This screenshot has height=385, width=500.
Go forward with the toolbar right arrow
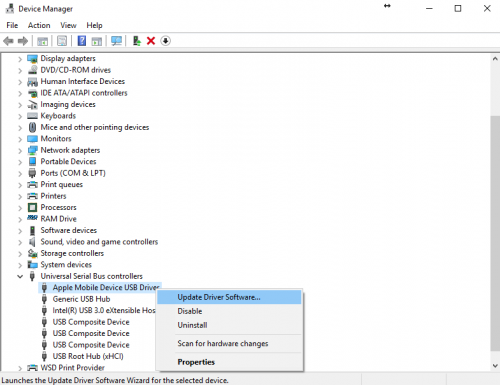pos(23,41)
